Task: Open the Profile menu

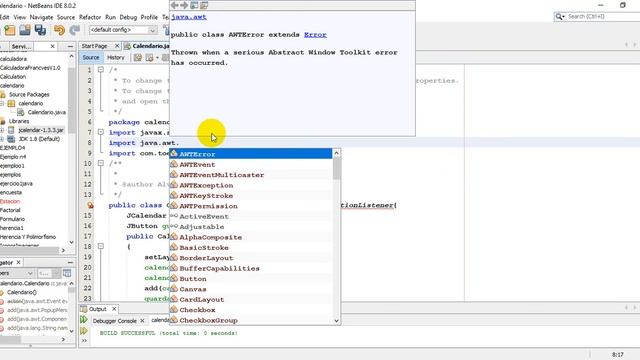Action: click(x=149, y=17)
